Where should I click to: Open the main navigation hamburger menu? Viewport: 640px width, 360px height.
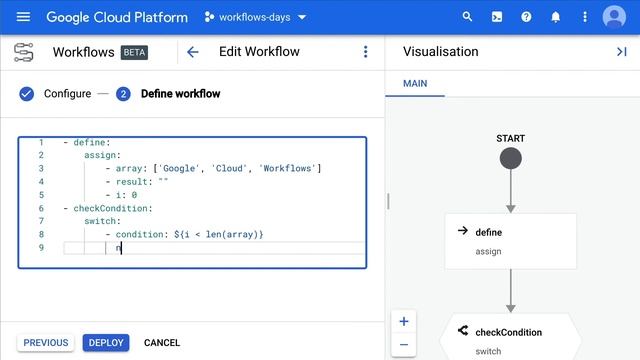pos(23,17)
